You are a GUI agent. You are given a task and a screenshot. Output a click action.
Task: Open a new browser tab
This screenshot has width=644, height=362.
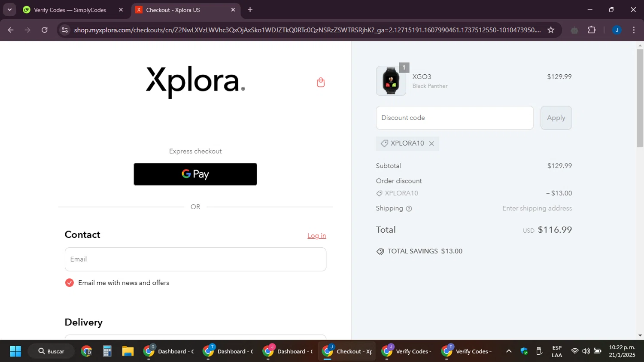(x=250, y=9)
